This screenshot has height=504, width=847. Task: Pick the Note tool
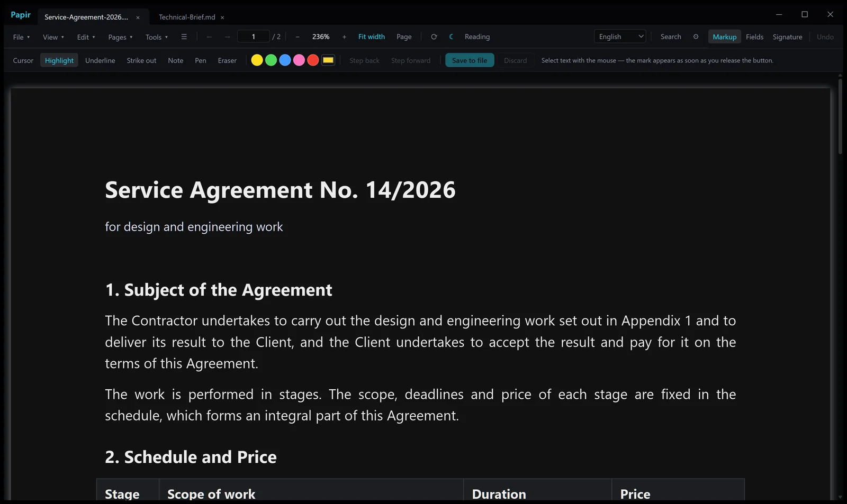[176, 61]
